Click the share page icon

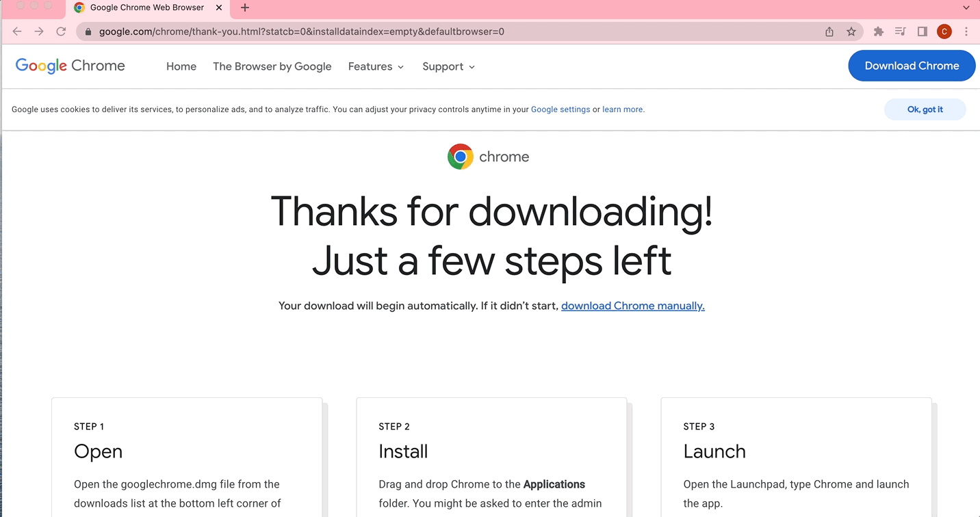point(829,31)
